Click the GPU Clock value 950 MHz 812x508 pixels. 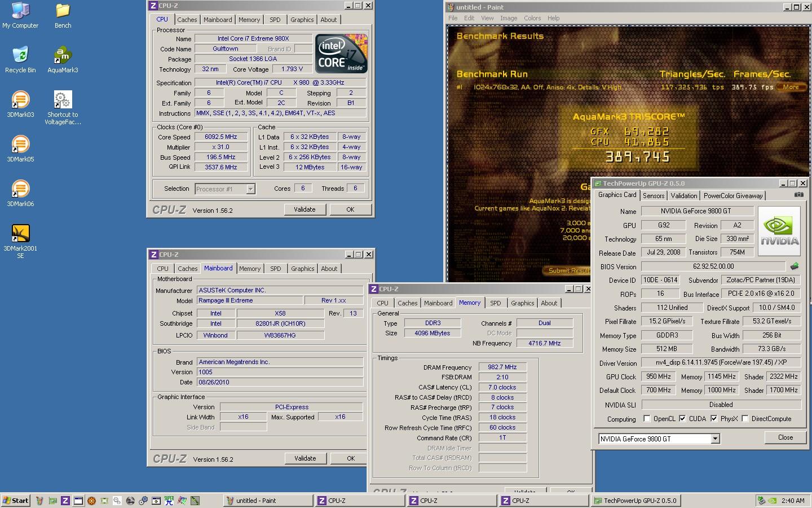coord(659,376)
